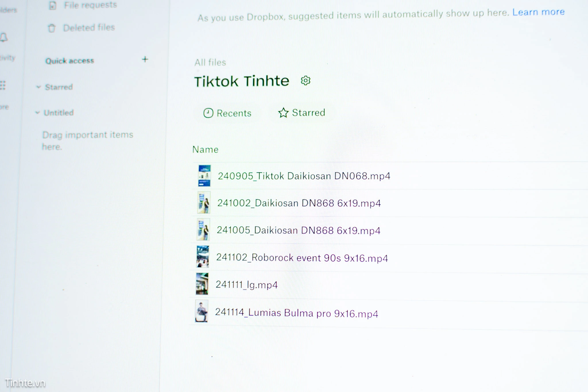
Task: Open thumbnail of 241114_Lumias Bulma pro 9x16.mp4
Action: click(x=202, y=311)
